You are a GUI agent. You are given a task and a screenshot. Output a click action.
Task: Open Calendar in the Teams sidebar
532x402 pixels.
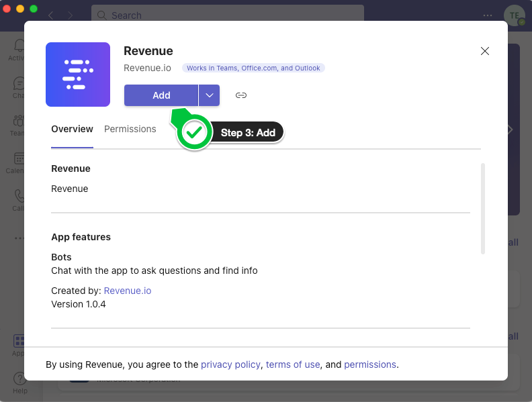15,162
